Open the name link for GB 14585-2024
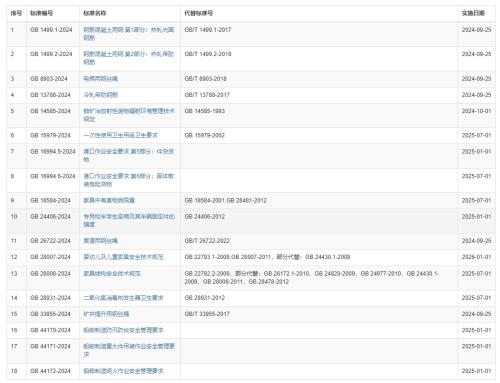 point(129,115)
